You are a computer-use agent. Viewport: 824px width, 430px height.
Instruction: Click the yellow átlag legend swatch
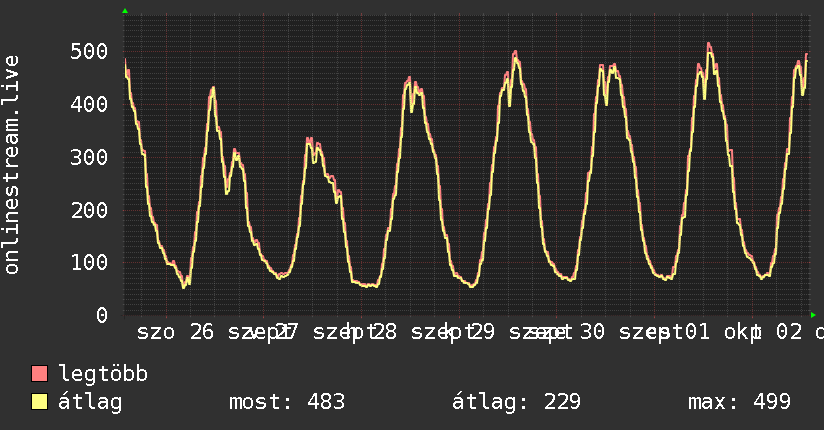point(39,402)
